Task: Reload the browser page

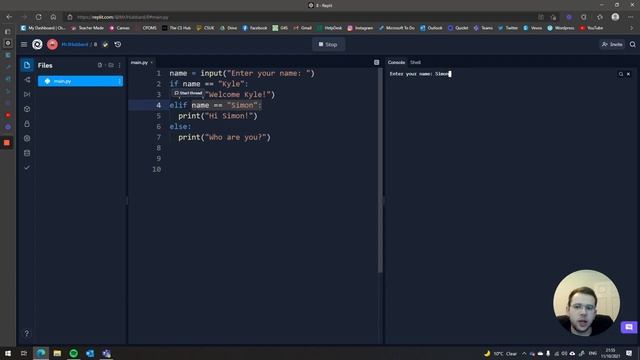Action: 38,17
